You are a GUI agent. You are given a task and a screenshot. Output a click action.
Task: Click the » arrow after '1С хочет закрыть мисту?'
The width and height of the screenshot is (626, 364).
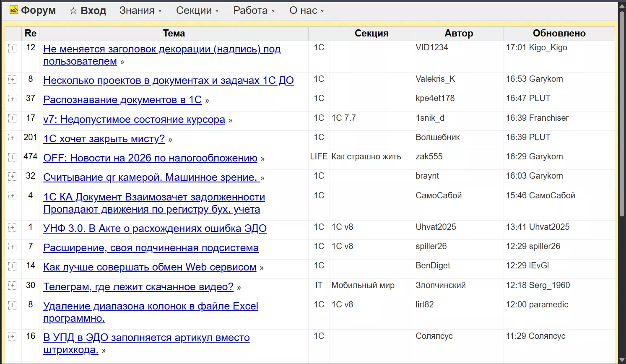(x=170, y=140)
